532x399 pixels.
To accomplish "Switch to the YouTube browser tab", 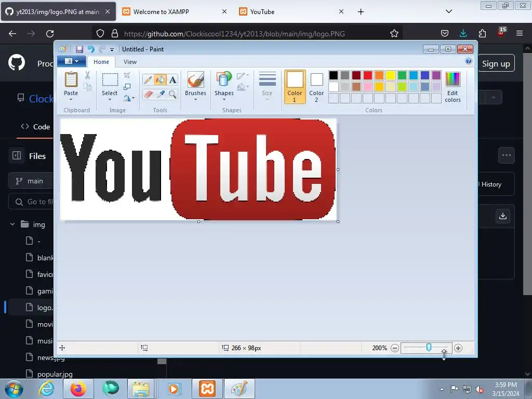I will coord(290,11).
